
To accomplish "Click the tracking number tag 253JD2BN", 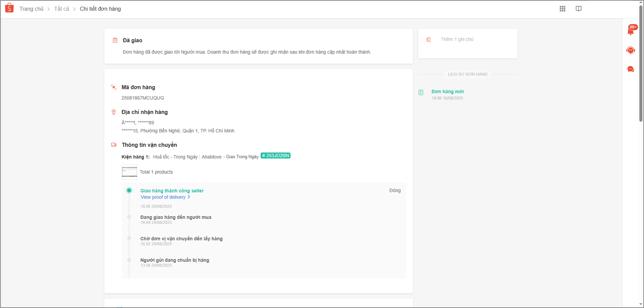I will (x=275, y=156).
